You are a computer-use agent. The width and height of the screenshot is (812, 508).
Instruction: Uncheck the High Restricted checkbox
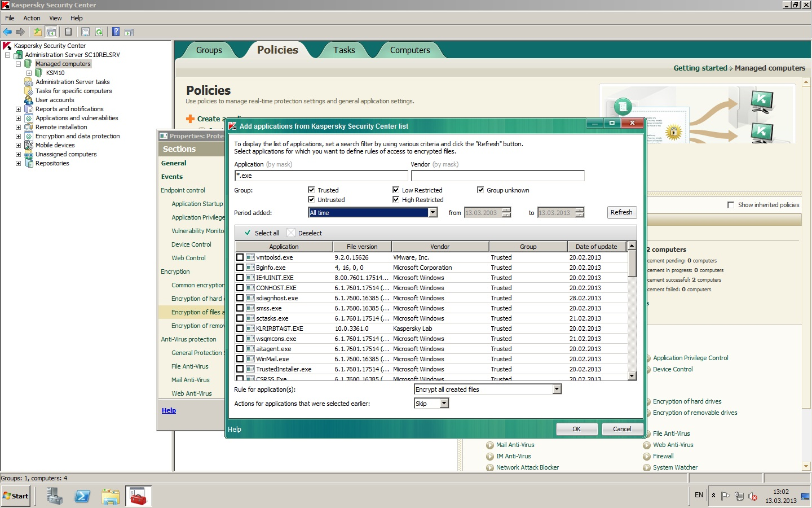click(396, 199)
